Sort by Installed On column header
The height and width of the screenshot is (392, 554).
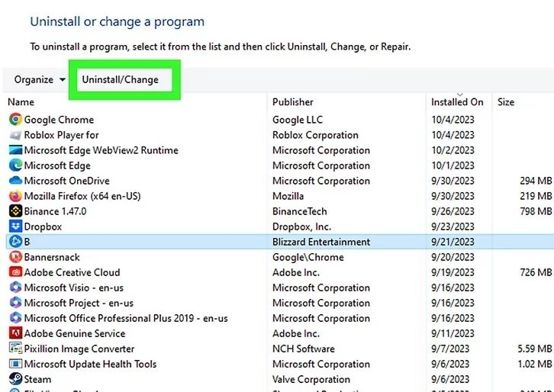(x=457, y=102)
